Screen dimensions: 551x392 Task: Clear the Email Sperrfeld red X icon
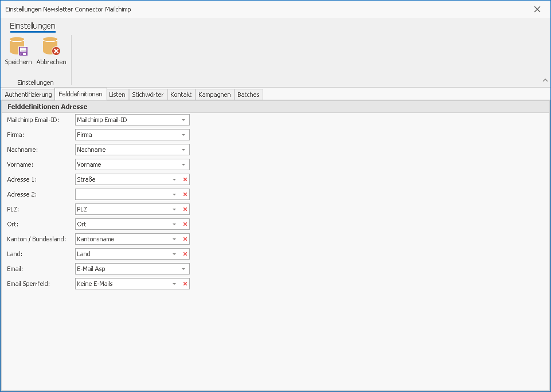pyautogui.click(x=185, y=284)
